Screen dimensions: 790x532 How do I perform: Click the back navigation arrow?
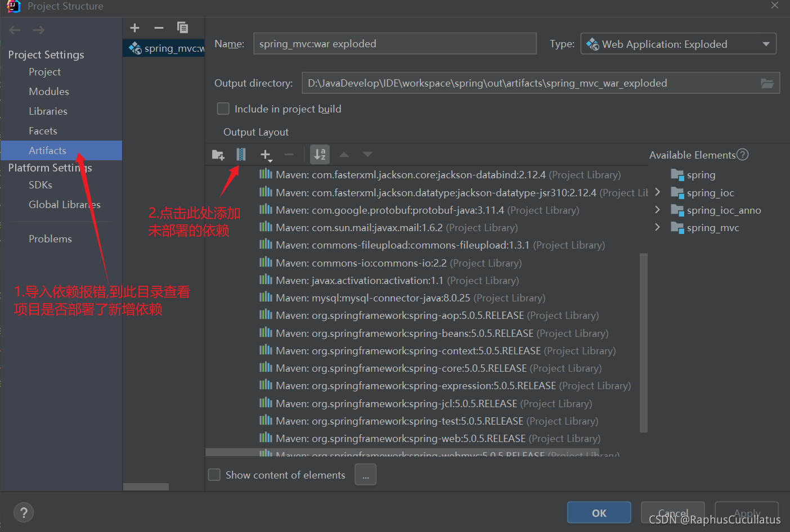[x=15, y=30]
